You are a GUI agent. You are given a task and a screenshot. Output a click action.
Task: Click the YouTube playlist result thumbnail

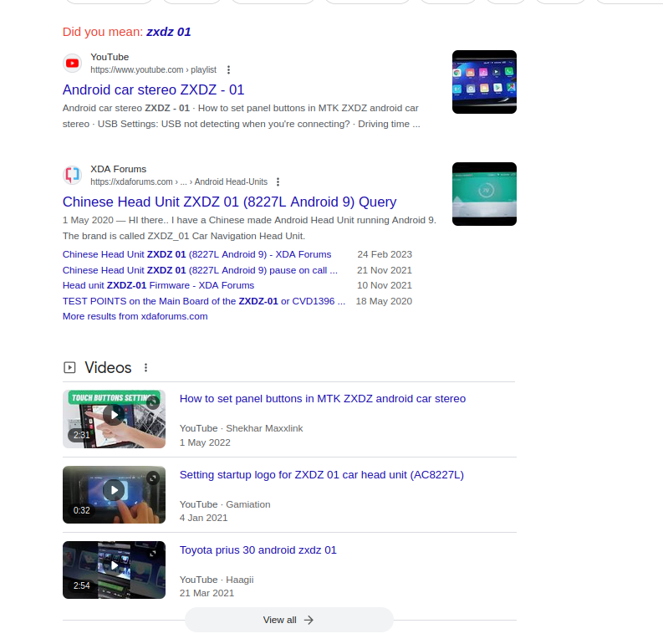click(484, 82)
